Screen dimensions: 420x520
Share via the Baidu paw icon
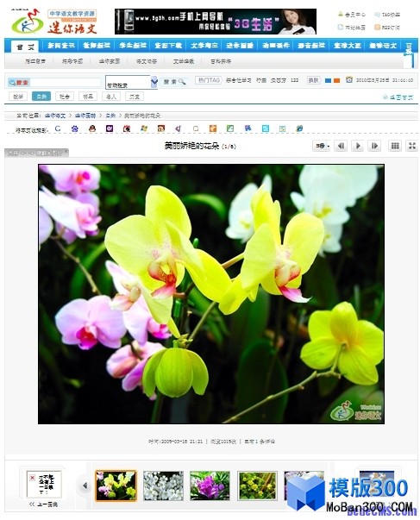pyautogui.click(x=75, y=128)
